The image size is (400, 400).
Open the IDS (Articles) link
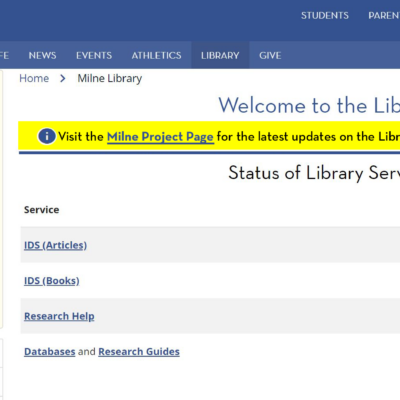coord(55,245)
